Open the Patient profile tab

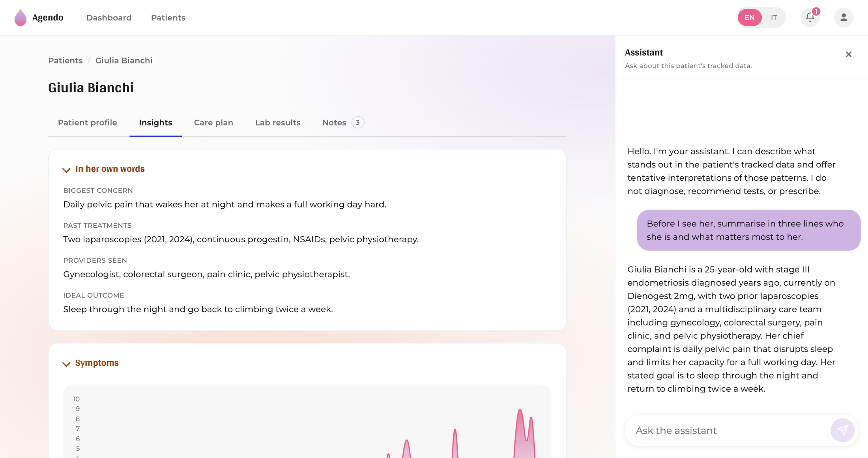pyautogui.click(x=88, y=123)
